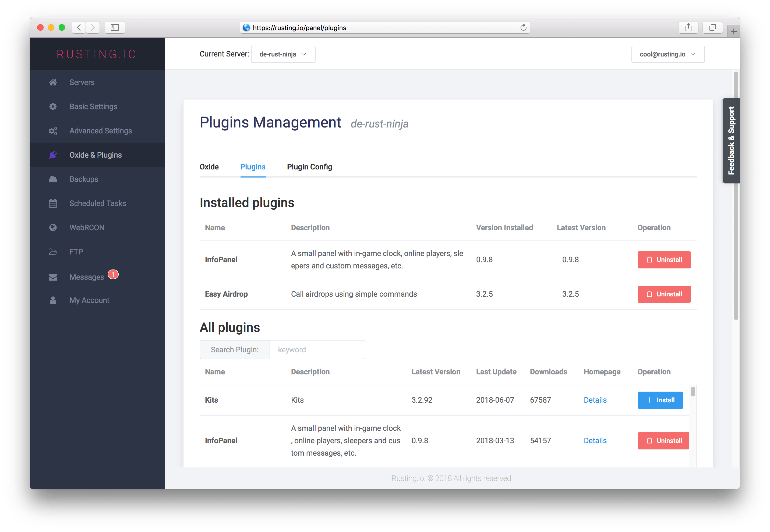The height and width of the screenshot is (532, 770).
Task: Click the WebRCON globe icon
Action: [53, 228]
